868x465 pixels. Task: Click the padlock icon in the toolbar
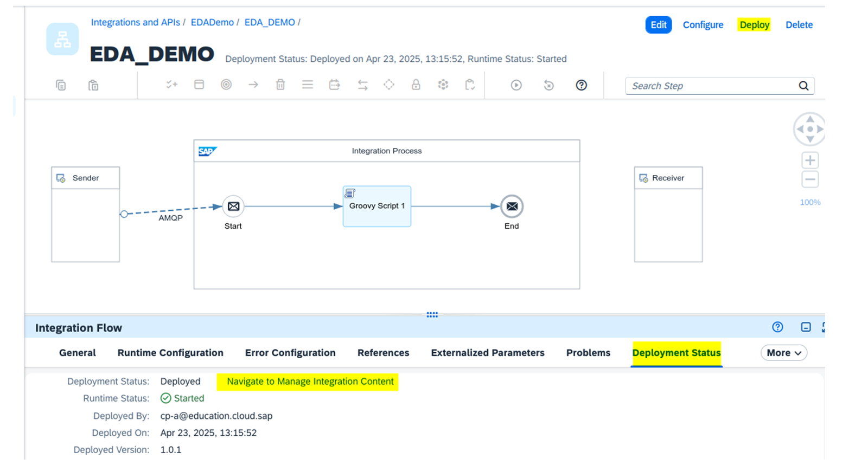pos(416,85)
